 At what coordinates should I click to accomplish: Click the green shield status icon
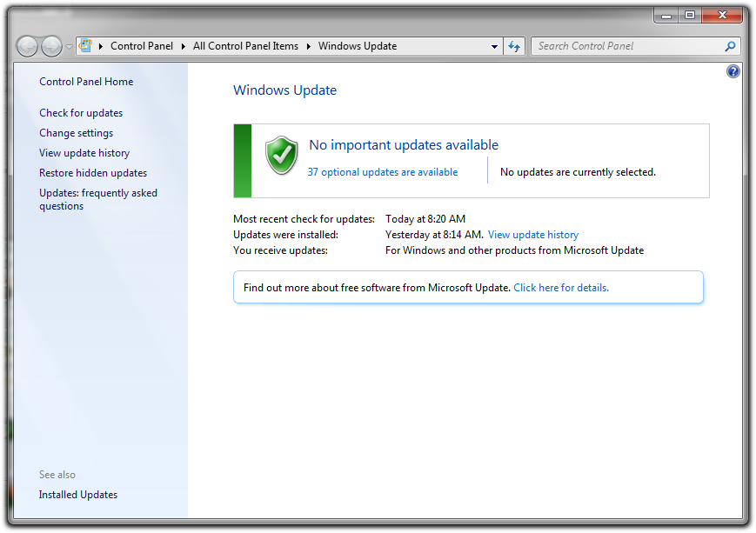click(282, 155)
